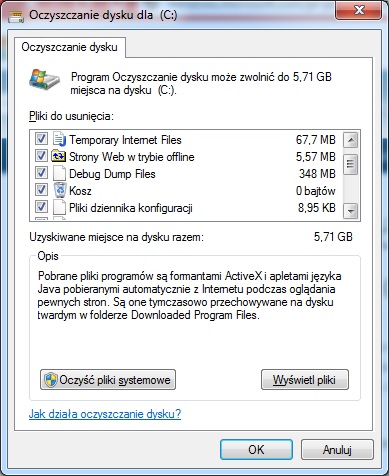389x476 pixels.
Task: Cancel with the Anuluj button
Action: (x=337, y=450)
